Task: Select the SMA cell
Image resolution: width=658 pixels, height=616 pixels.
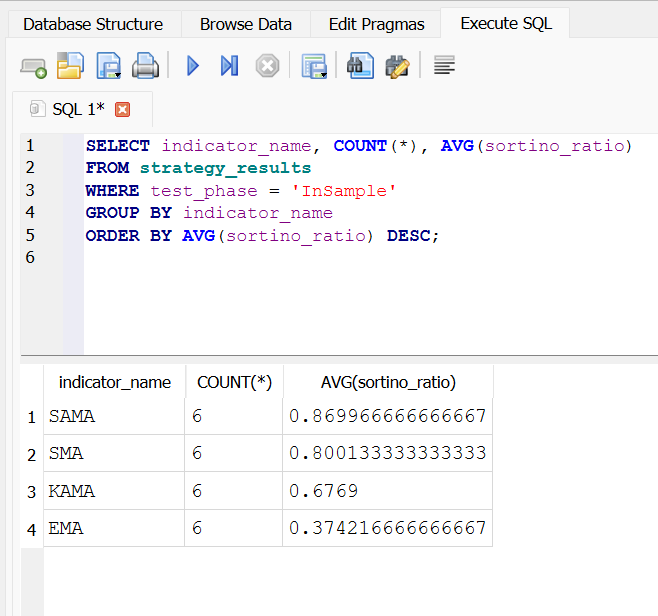Action: click(114, 453)
